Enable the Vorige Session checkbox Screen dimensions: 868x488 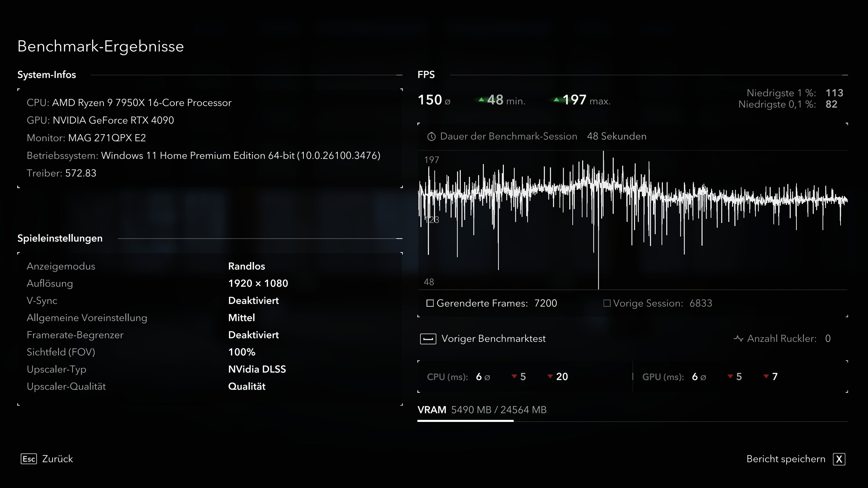tap(607, 303)
